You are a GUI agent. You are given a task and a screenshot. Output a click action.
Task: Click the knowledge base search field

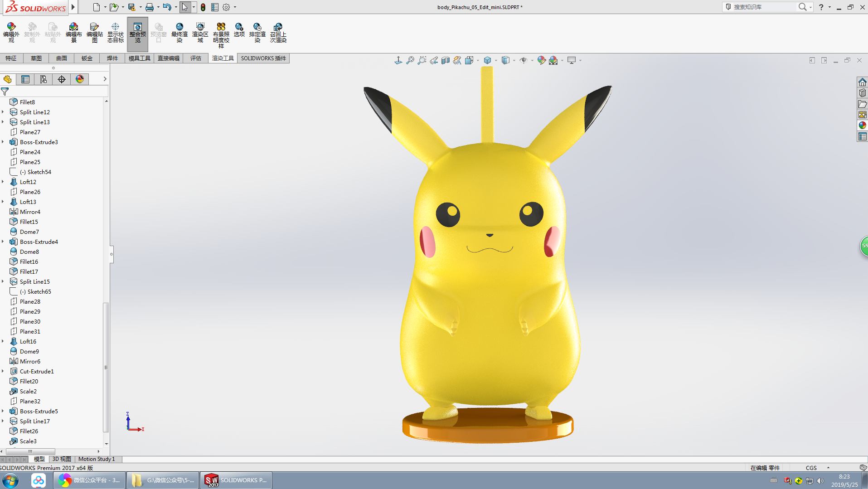tap(763, 7)
